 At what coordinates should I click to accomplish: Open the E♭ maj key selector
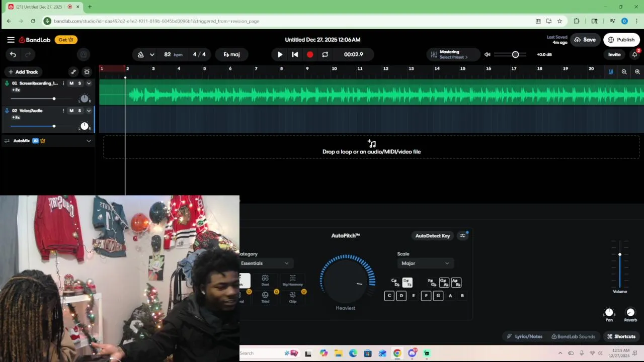click(231, 54)
